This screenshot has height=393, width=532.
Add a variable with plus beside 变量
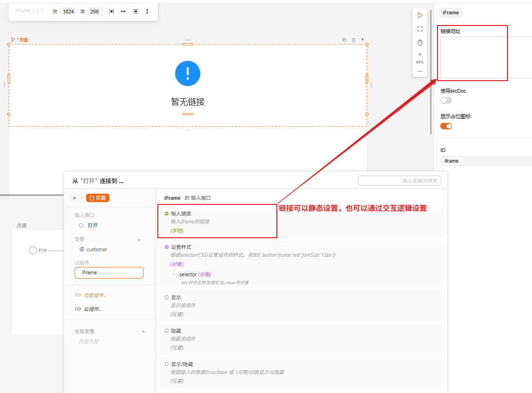(139, 240)
